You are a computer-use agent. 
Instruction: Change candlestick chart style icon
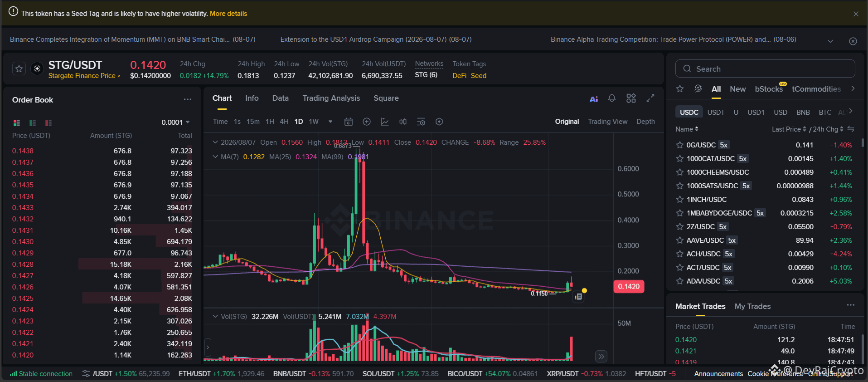coord(403,122)
